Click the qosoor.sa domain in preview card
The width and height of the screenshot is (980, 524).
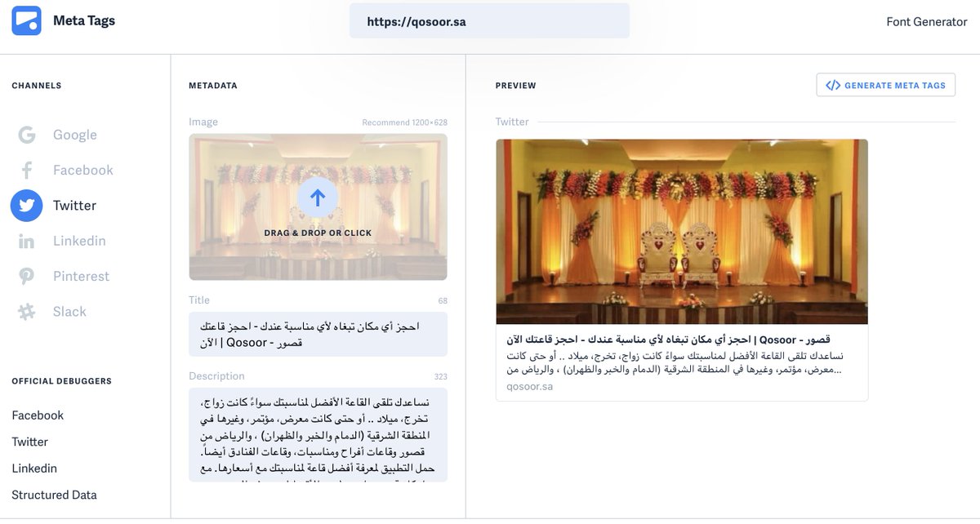click(x=530, y=386)
